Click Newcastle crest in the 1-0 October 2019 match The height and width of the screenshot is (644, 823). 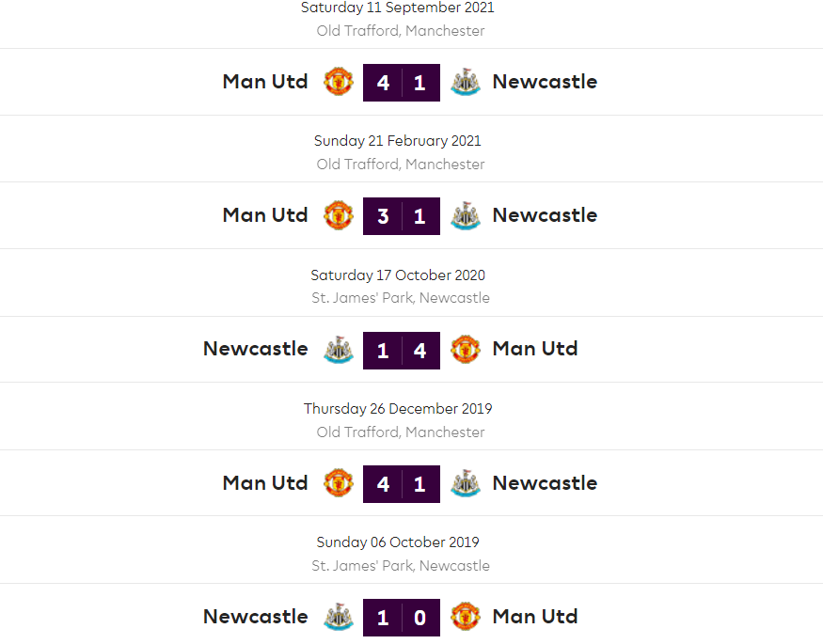(338, 617)
